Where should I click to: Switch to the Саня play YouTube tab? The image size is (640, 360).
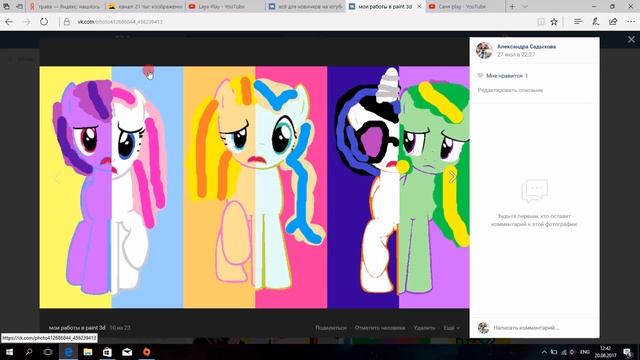464,7
